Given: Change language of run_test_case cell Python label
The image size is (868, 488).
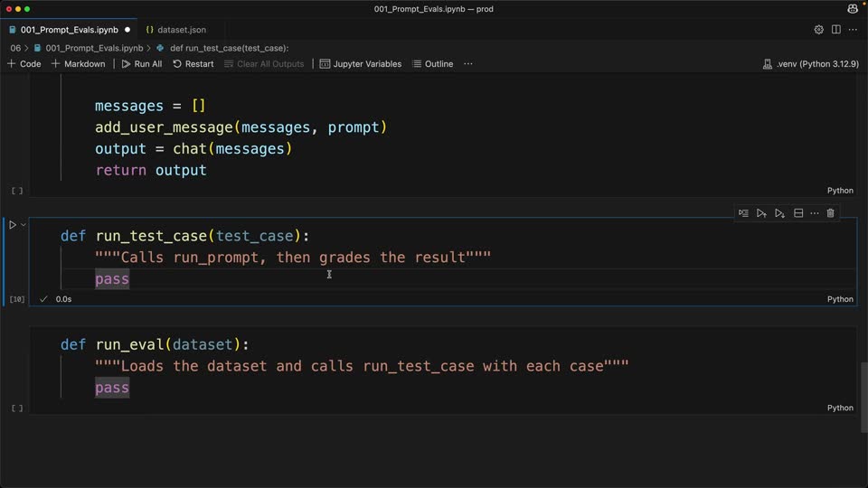Looking at the screenshot, I should 840,299.
